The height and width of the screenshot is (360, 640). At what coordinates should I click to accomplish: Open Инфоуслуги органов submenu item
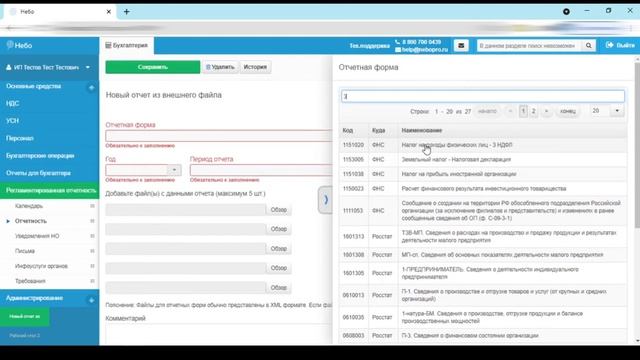pyautogui.click(x=41, y=266)
